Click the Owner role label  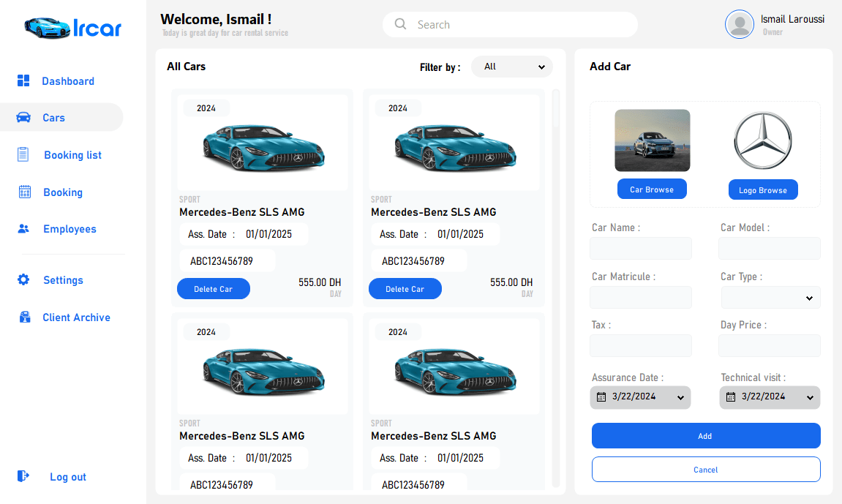pos(773,32)
